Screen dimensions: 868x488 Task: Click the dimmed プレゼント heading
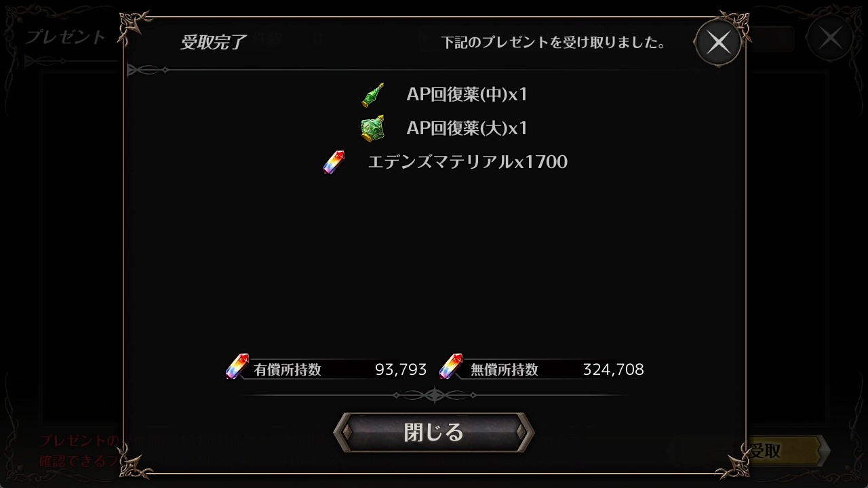(x=65, y=37)
